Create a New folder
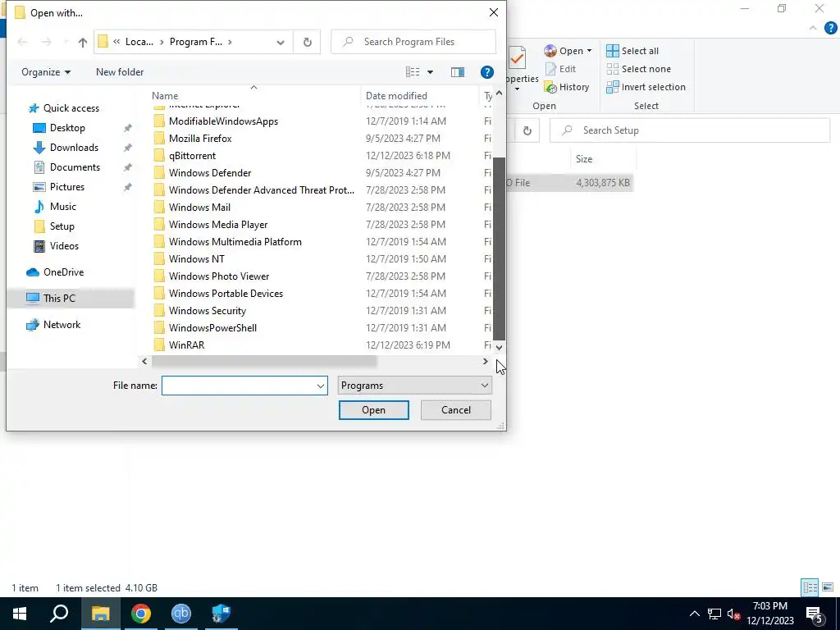This screenshot has width=840, height=630. coord(120,72)
